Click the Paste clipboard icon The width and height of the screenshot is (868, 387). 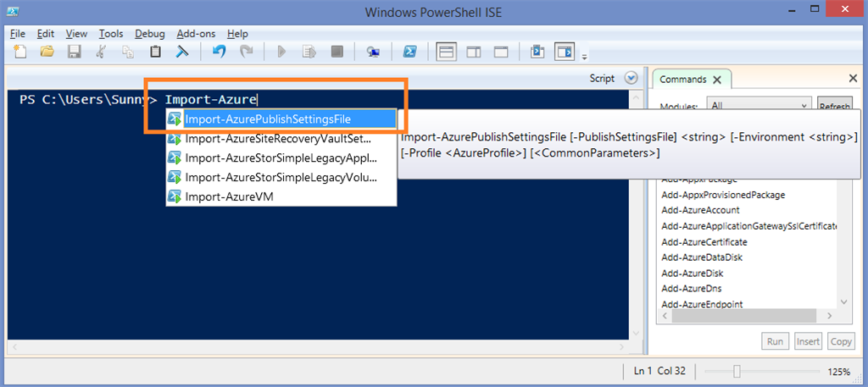coord(156,52)
